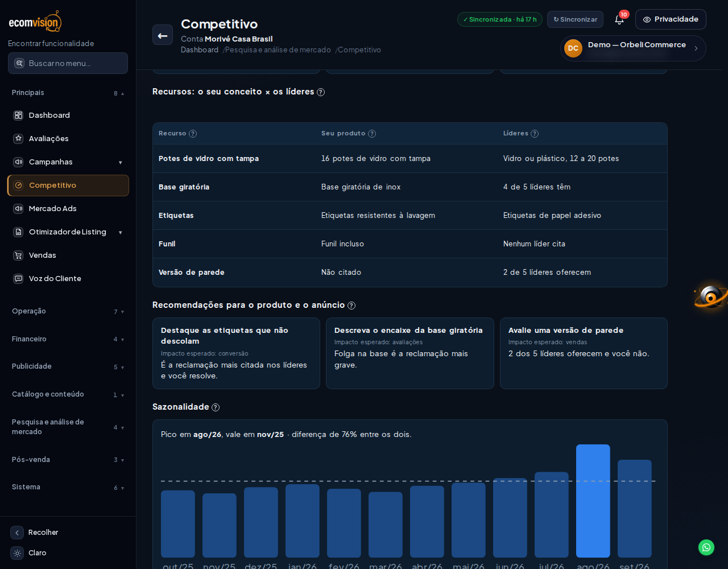Image resolution: width=728 pixels, height=569 pixels.
Task: Show help for Seu produto column
Action: [372, 134]
